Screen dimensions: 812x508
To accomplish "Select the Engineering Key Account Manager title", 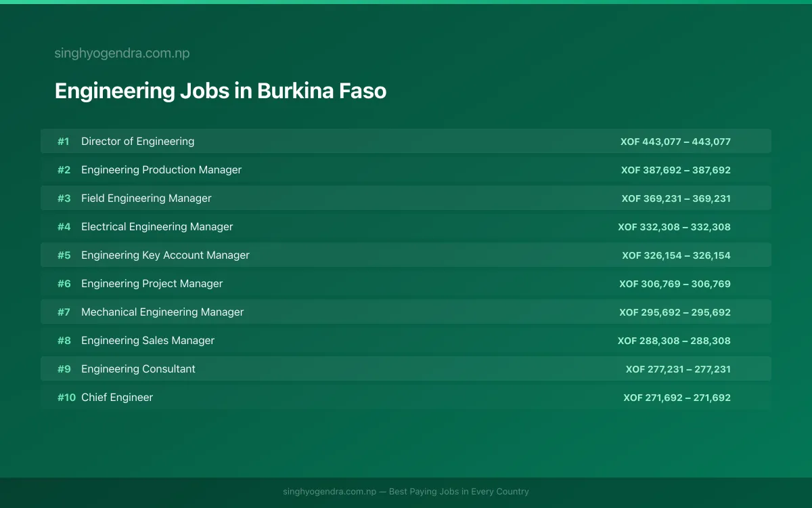I will tap(165, 255).
